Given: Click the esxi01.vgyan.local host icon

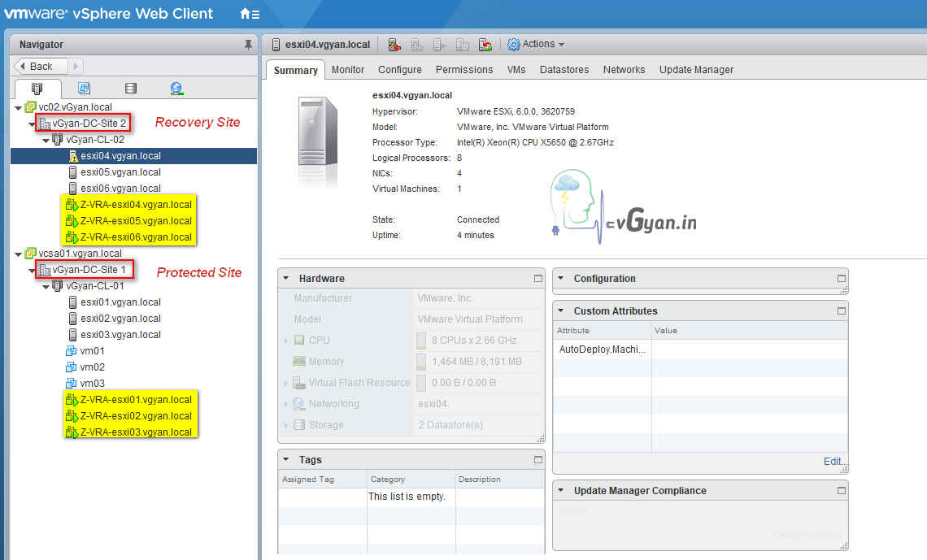Looking at the screenshot, I should tap(72, 302).
